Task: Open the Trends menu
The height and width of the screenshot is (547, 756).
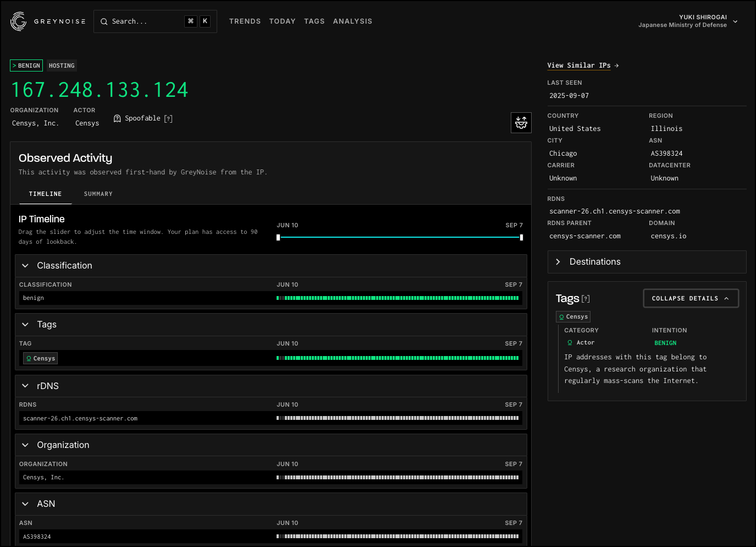Action: pyautogui.click(x=245, y=21)
